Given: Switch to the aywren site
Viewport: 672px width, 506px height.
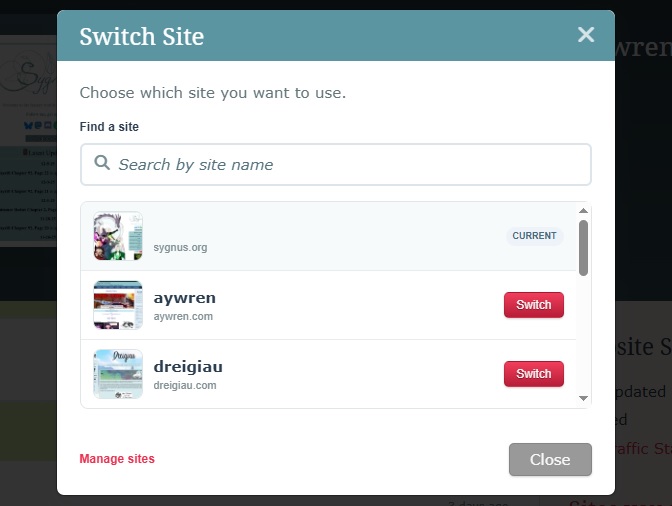Looking at the screenshot, I should (x=534, y=305).
